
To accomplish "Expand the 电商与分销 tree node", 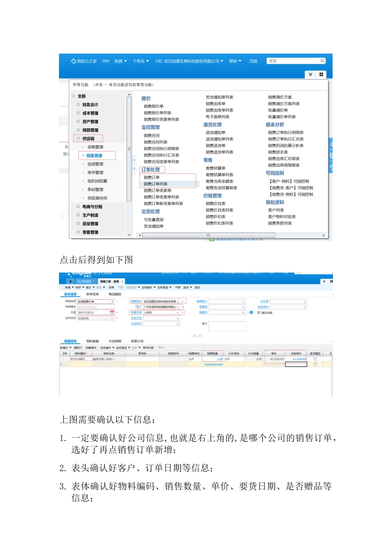I will [x=78, y=206].
